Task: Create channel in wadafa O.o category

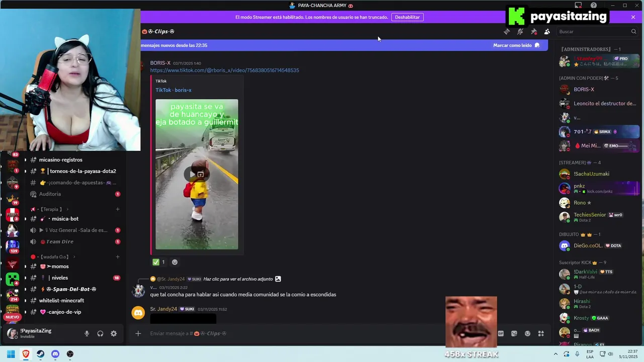Action: (x=118, y=257)
